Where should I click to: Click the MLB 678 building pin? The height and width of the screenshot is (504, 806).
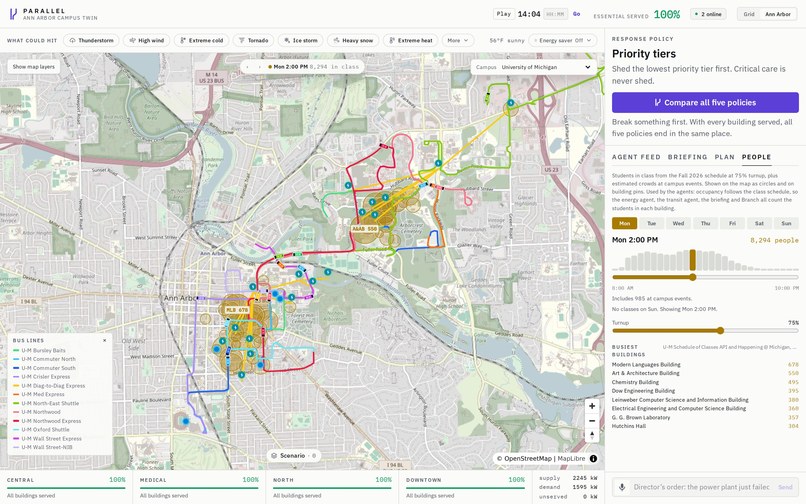click(x=236, y=310)
